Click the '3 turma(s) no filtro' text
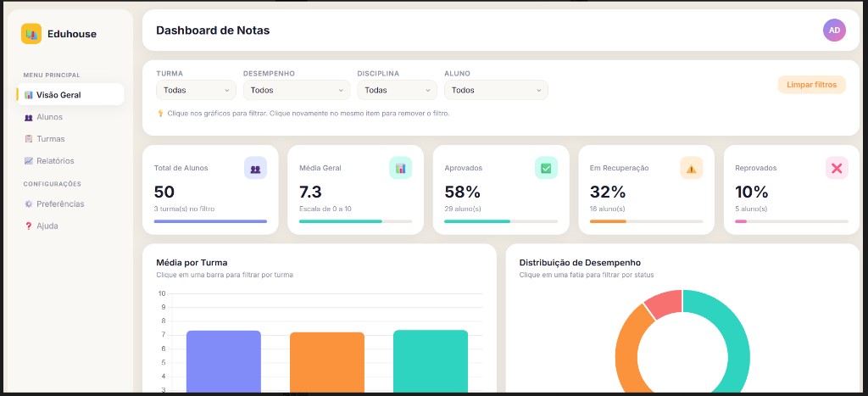 (184, 209)
